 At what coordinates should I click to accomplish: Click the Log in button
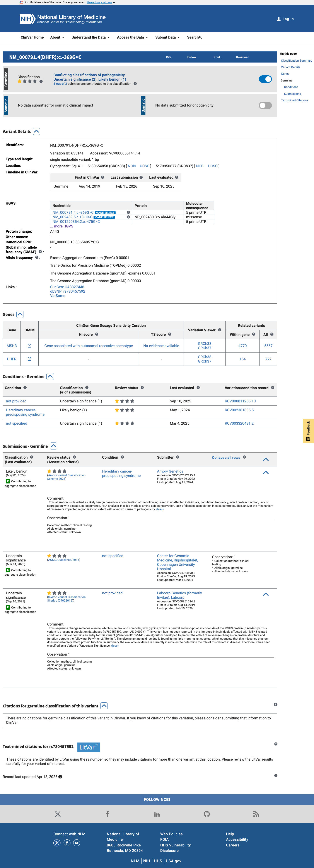pyautogui.click(x=285, y=19)
